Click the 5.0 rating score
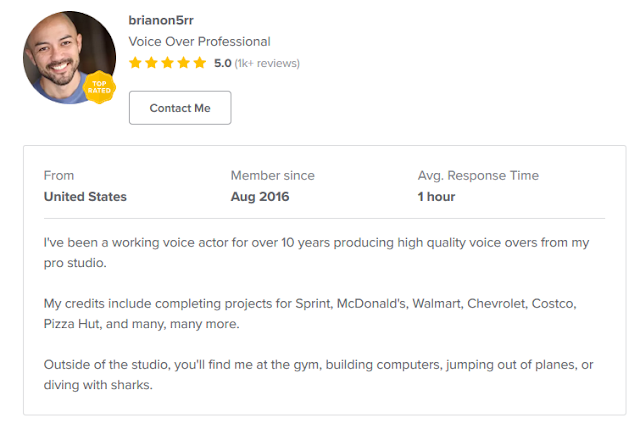 [223, 63]
